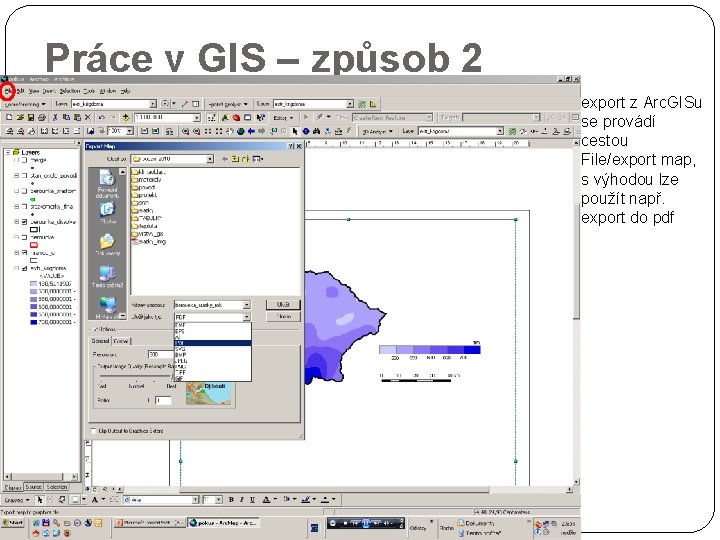Select the black Select Elements arrow tool
Screen dimensions: 720x540
tap(295, 131)
